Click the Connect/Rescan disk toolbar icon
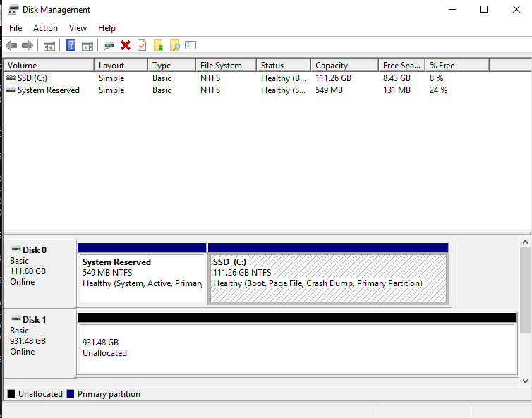 109,45
